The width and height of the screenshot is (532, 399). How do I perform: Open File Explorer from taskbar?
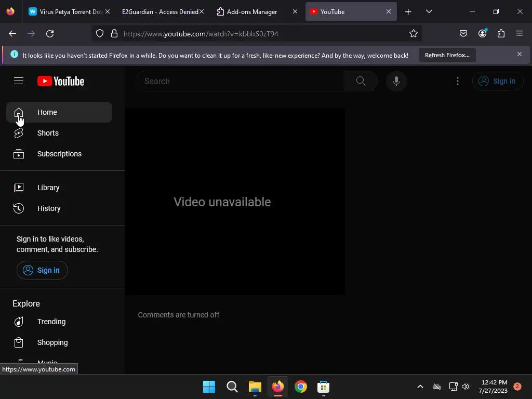[x=255, y=387]
